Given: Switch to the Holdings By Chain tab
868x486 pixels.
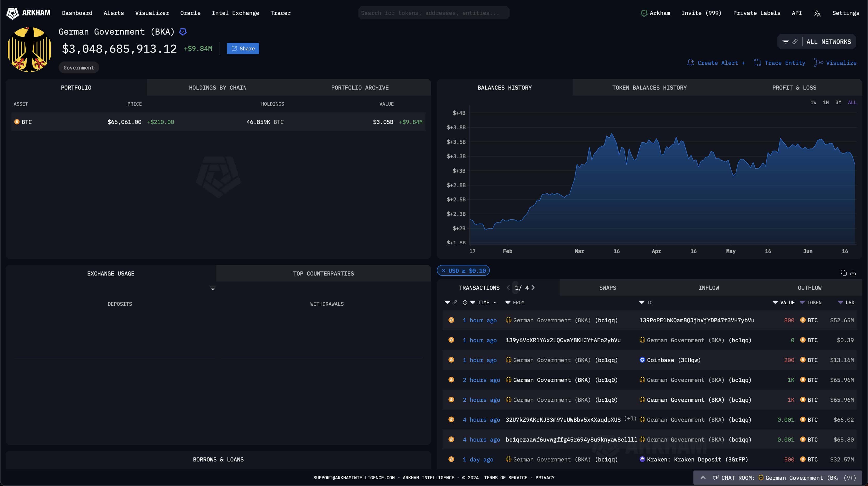Looking at the screenshot, I should [218, 88].
